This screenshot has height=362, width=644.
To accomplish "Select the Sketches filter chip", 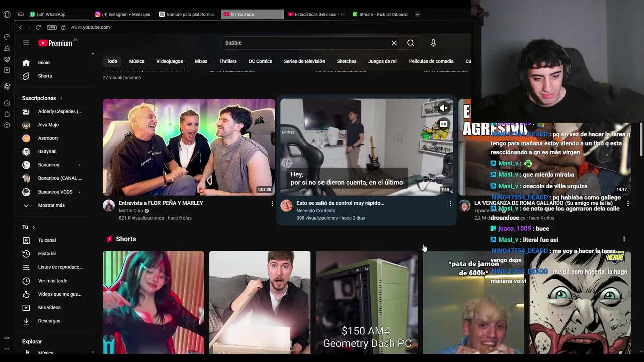I will [x=347, y=61].
